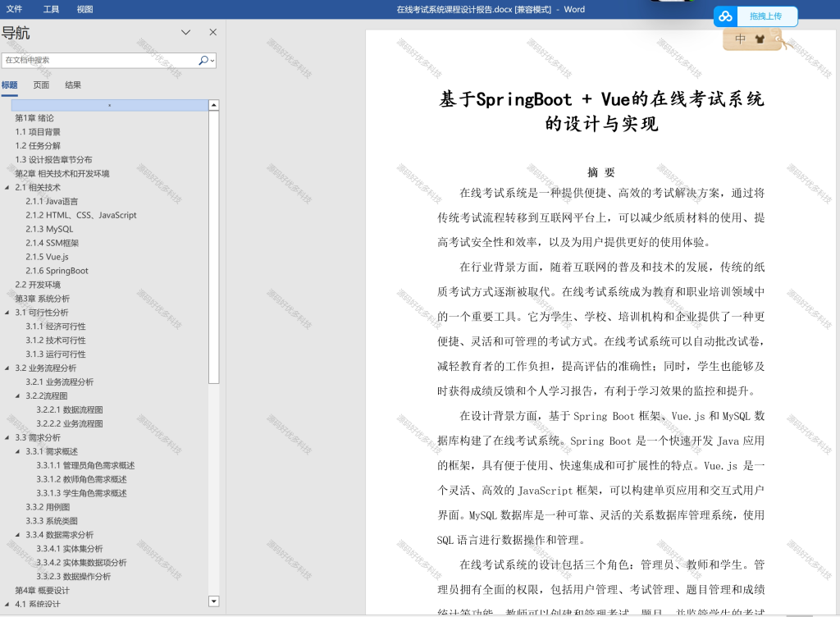Select the highlighted blank heading entry

click(x=109, y=105)
